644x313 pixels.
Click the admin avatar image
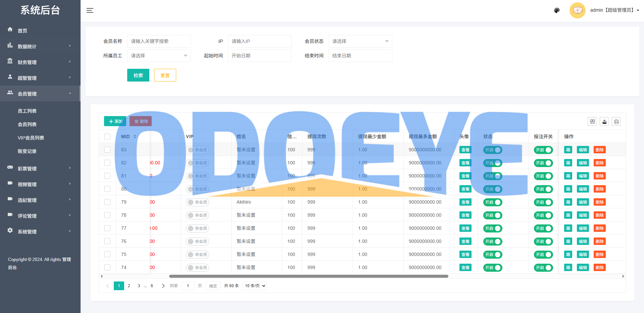577,10
